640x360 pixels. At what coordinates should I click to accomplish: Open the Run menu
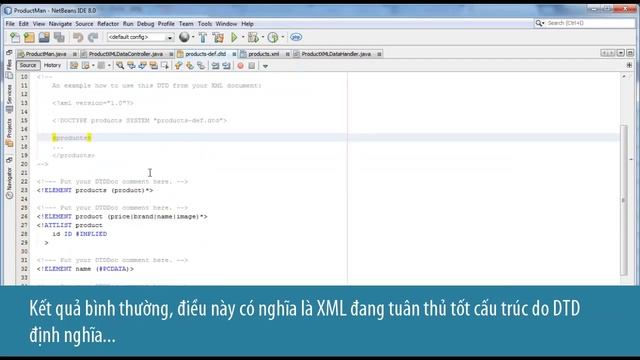[128, 24]
